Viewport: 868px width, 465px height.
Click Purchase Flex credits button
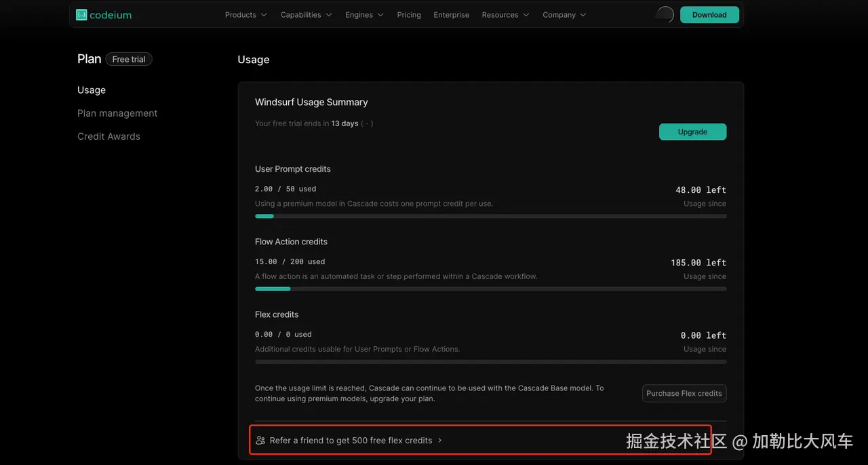click(684, 393)
